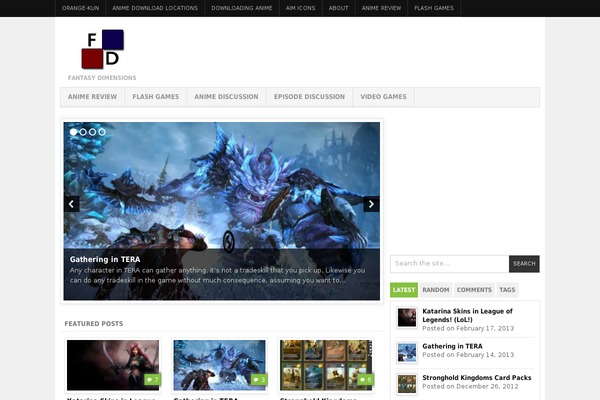The height and width of the screenshot is (400, 600).
Task: Switch to the Random tab
Action: click(436, 290)
